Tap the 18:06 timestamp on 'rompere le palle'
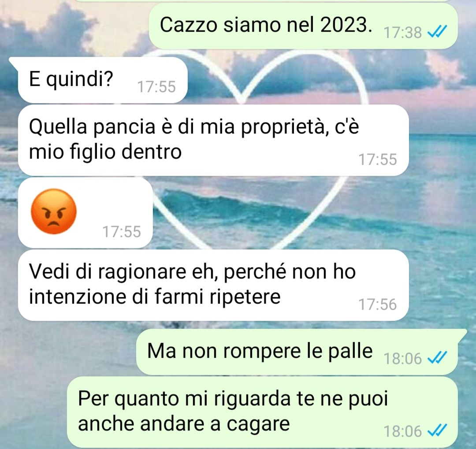 (x=403, y=359)
